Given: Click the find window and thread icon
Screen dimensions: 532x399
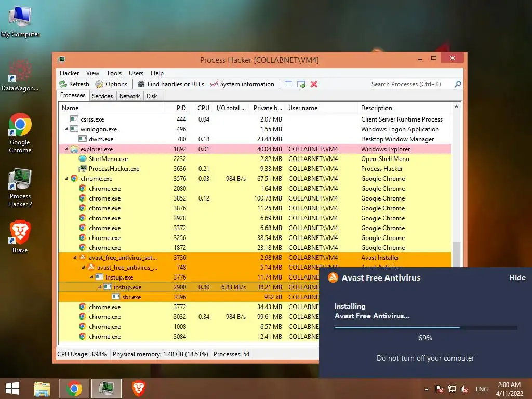Looking at the screenshot, I should (x=301, y=84).
